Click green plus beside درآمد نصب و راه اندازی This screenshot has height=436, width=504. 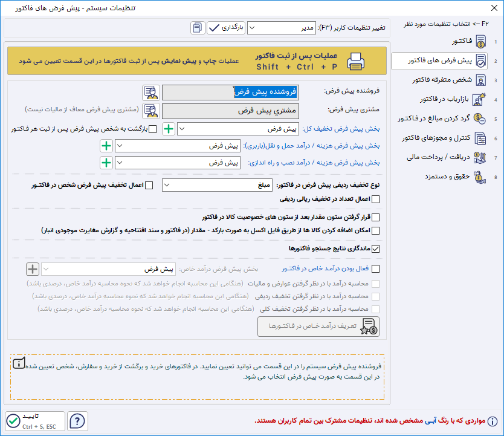click(106, 163)
